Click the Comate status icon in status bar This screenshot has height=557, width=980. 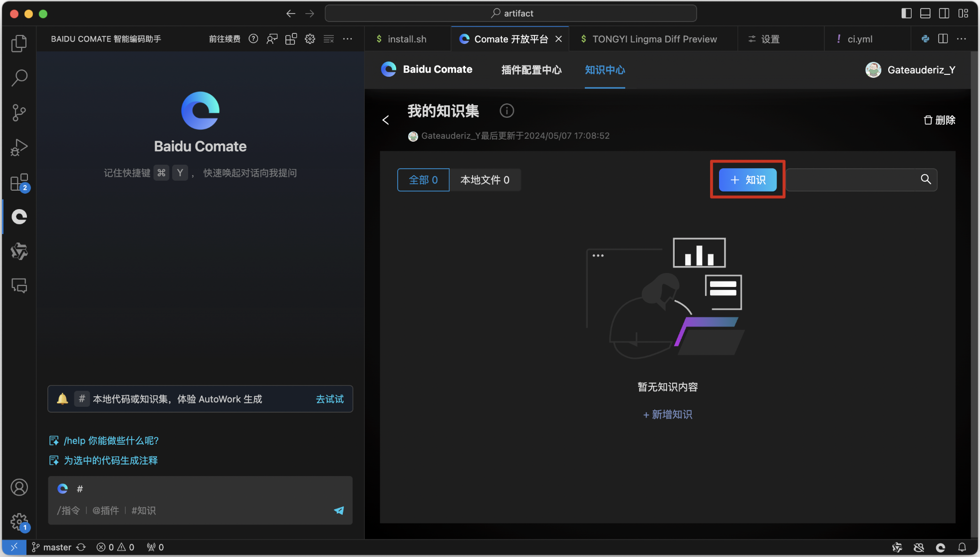(x=941, y=547)
